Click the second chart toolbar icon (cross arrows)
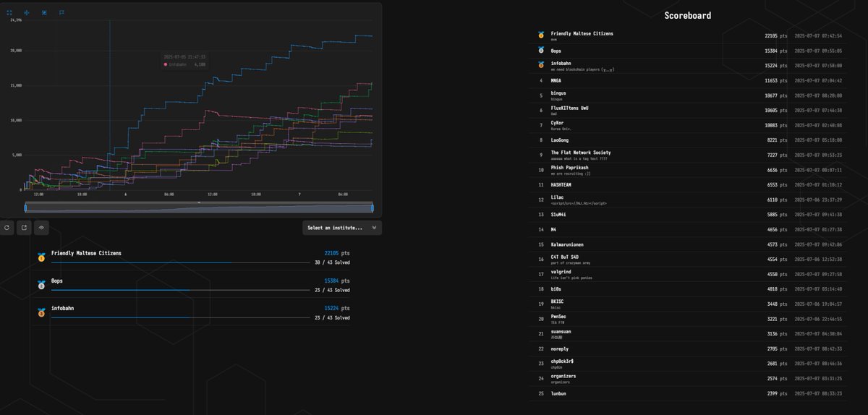This screenshot has width=868, height=415. [27, 12]
